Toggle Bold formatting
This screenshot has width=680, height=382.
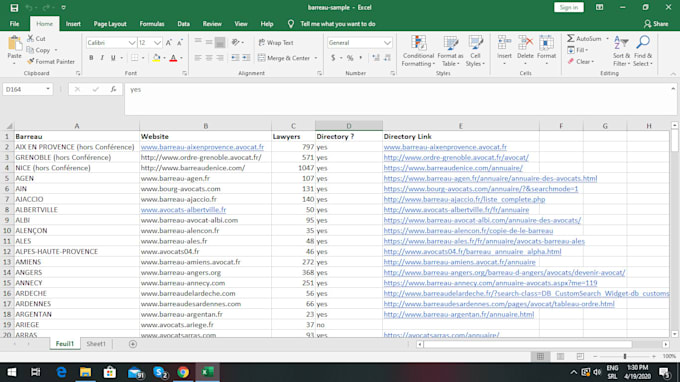pyautogui.click(x=91, y=58)
